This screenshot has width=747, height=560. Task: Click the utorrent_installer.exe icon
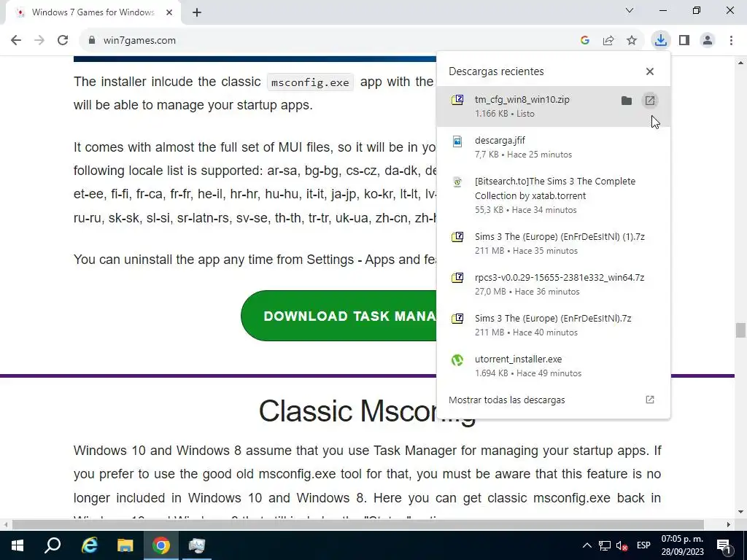457,360
